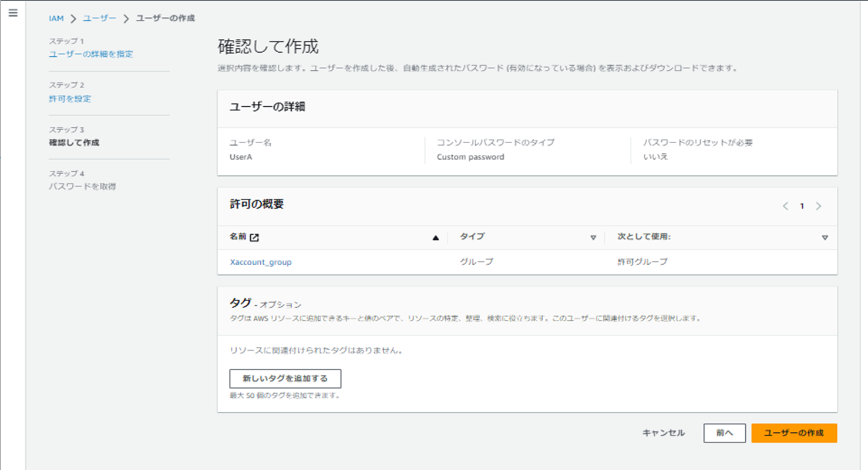Click 新しいタグを追加する button
The height and width of the screenshot is (470, 868).
(x=285, y=378)
